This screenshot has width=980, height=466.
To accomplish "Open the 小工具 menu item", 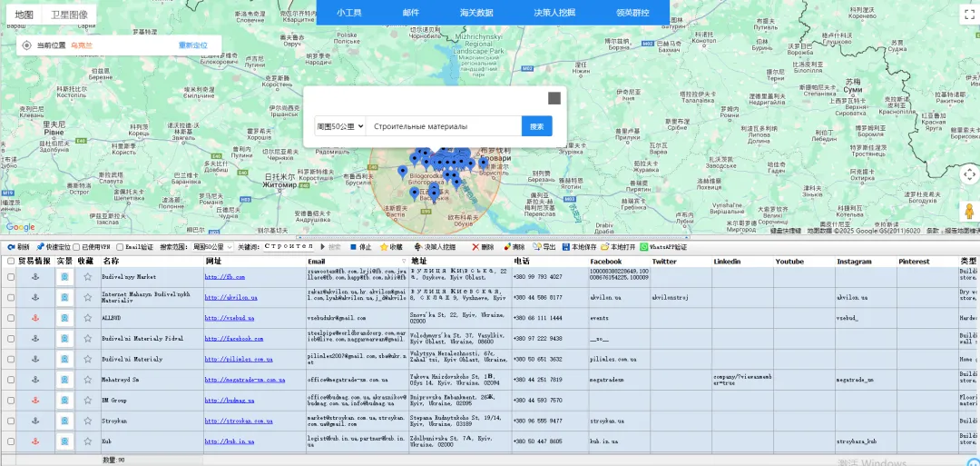I will tap(348, 13).
